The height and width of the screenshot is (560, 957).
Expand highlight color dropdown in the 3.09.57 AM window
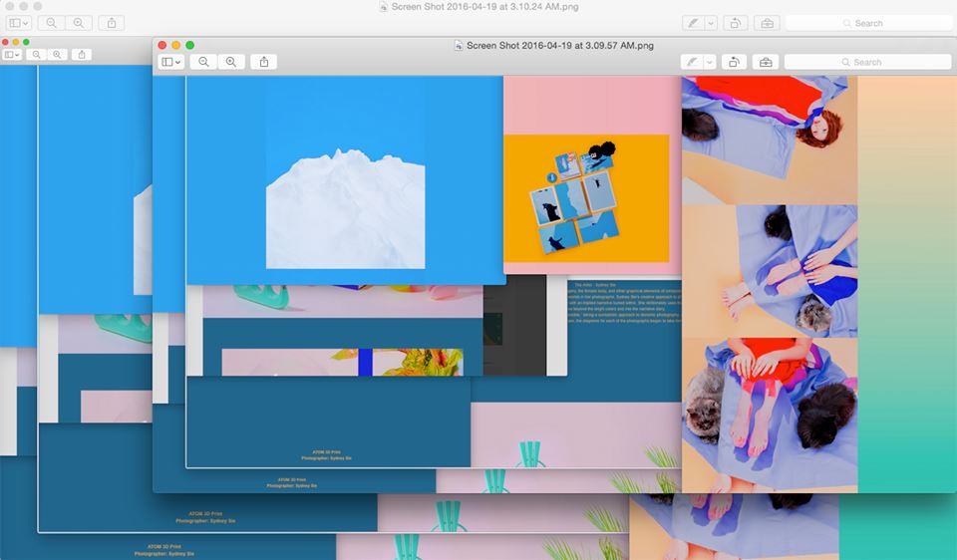[710, 62]
